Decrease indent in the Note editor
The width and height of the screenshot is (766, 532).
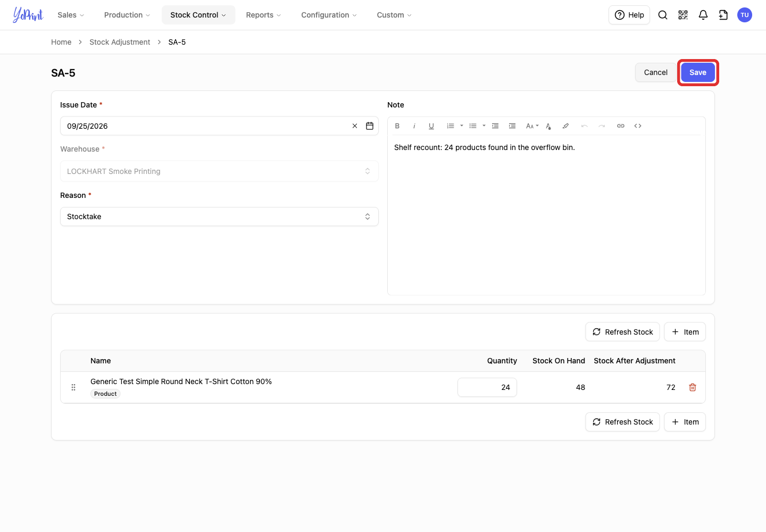coord(495,126)
